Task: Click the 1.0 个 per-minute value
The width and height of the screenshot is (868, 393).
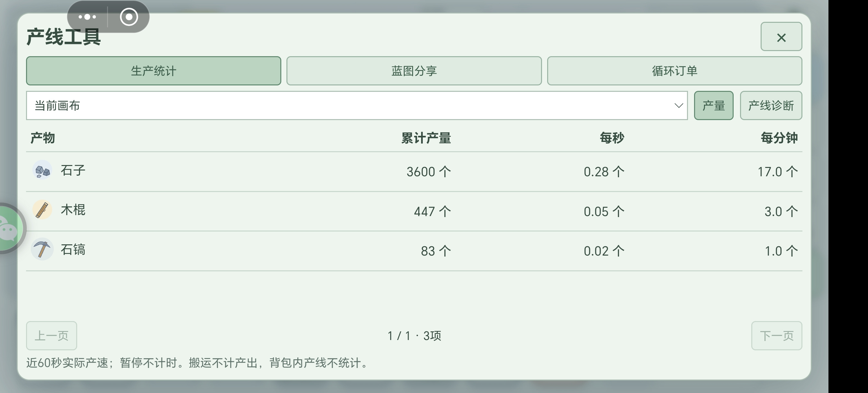Action: pyautogui.click(x=781, y=251)
